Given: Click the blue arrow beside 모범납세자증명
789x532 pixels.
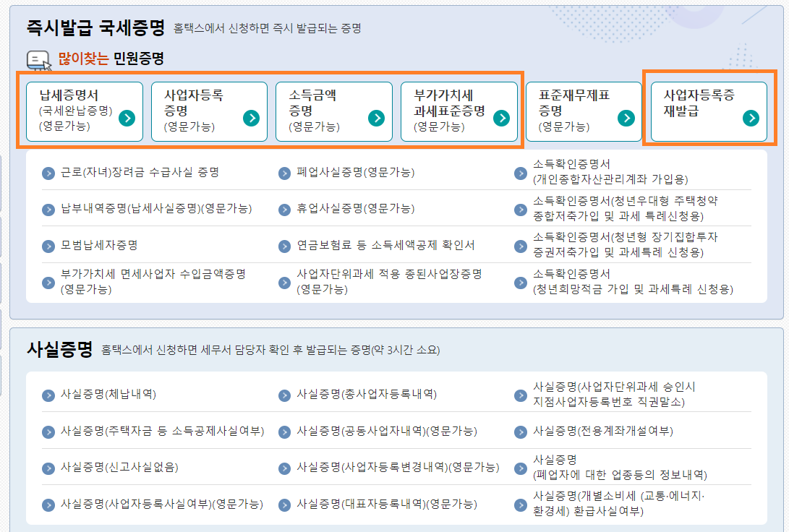Looking at the screenshot, I should coord(49,246).
